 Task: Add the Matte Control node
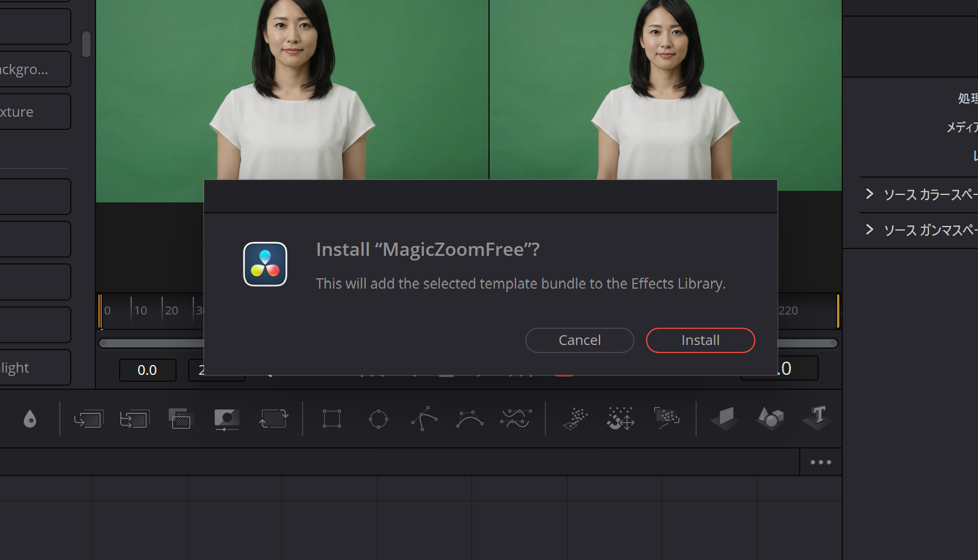[x=180, y=419]
